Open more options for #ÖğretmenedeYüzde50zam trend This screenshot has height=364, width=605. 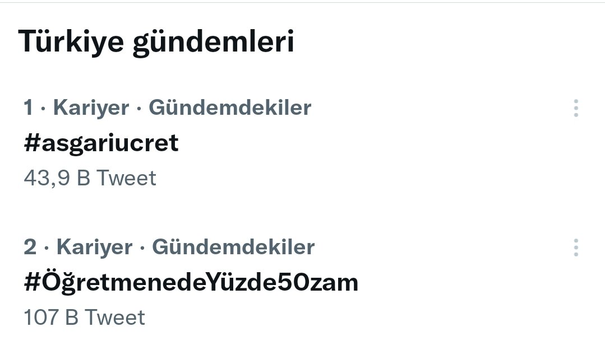[576, 248]
